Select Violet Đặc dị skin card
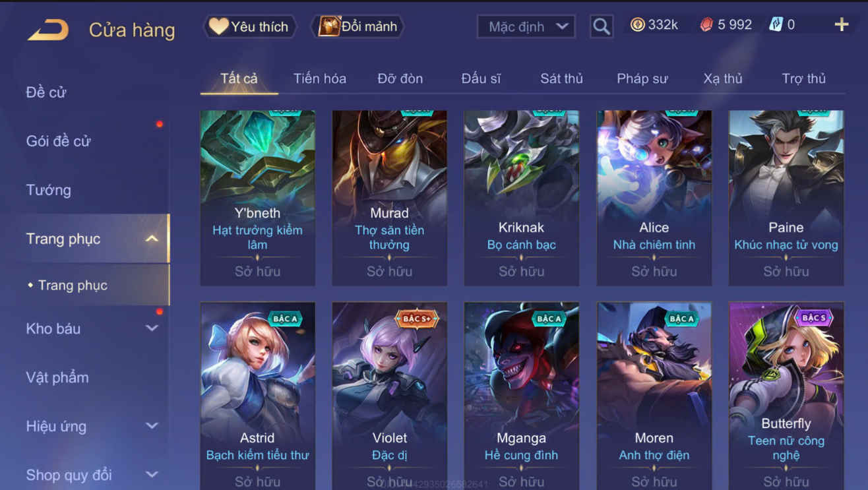 point(389,396)
